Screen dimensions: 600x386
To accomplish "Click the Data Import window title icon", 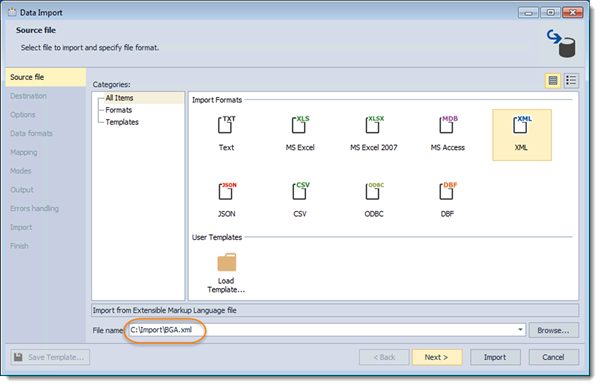I will (x=12, y=12).
